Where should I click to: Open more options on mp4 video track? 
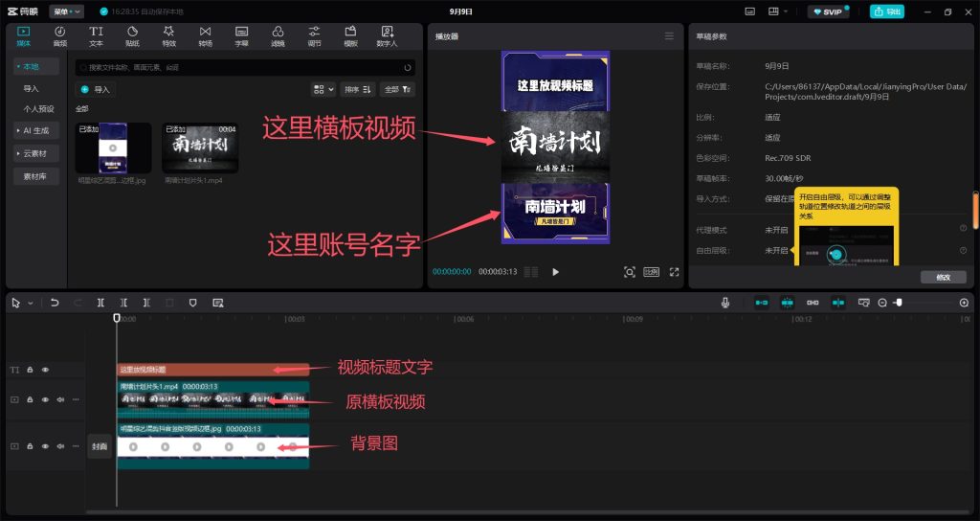pos(76,399)
